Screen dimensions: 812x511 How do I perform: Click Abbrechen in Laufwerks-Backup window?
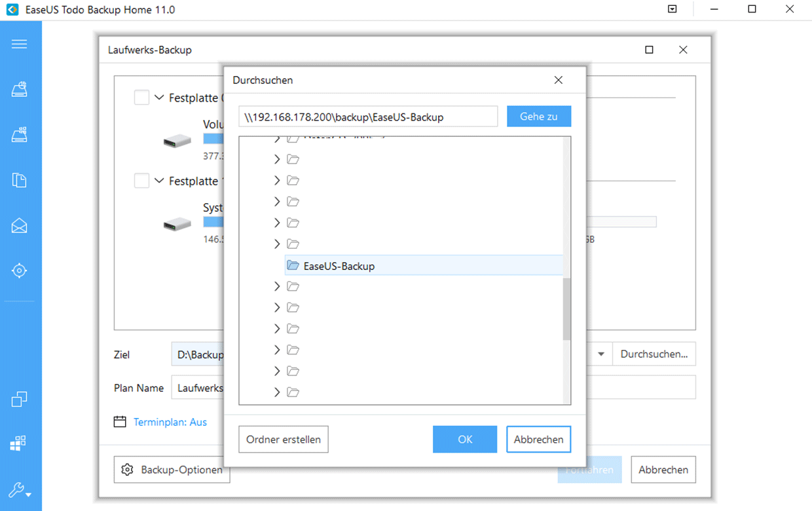pos(663,470)
